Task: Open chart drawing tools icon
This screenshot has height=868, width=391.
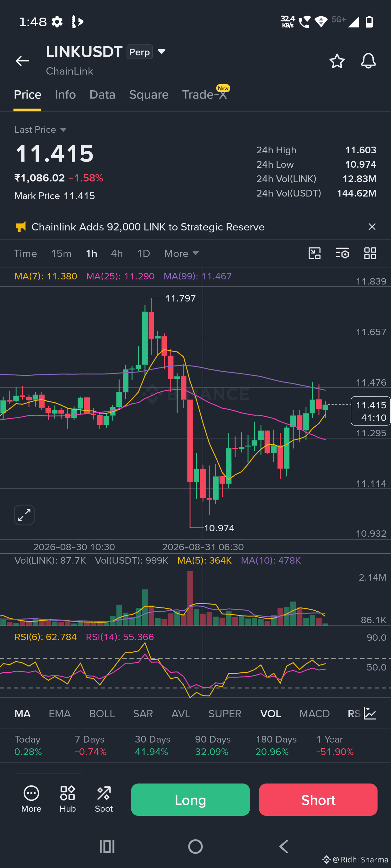Action: [x=314, y=253]
